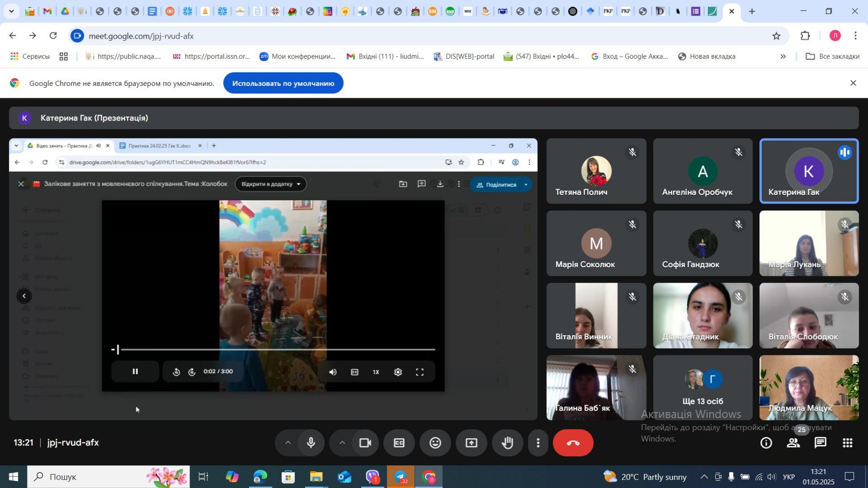Open File Explorer from the taskbar
The width and height of the screenshot is (868, 488).
(316, 477)
